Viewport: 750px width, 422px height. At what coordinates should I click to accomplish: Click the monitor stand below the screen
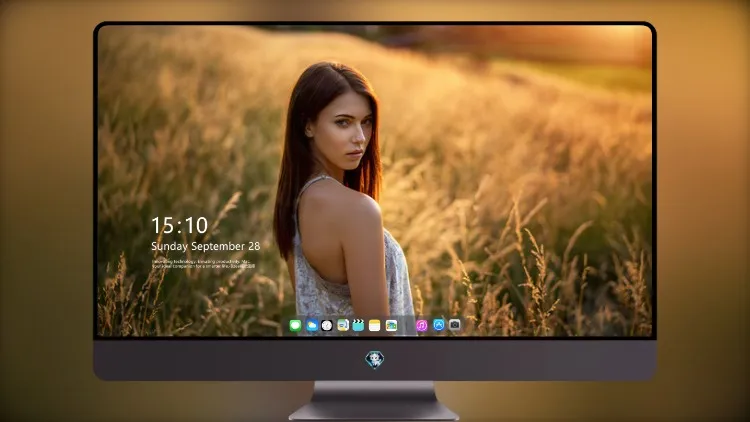[x=375, y=400]
